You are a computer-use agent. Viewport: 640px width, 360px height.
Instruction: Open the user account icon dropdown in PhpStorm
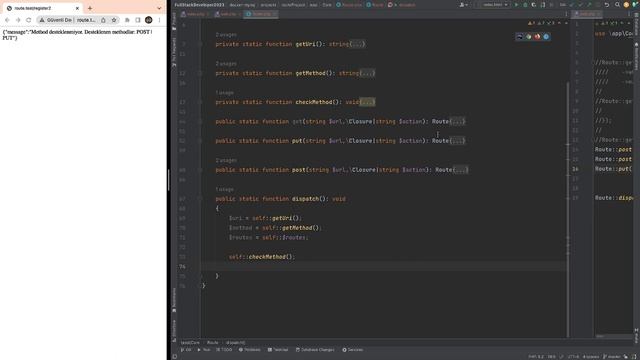point(463,5)
